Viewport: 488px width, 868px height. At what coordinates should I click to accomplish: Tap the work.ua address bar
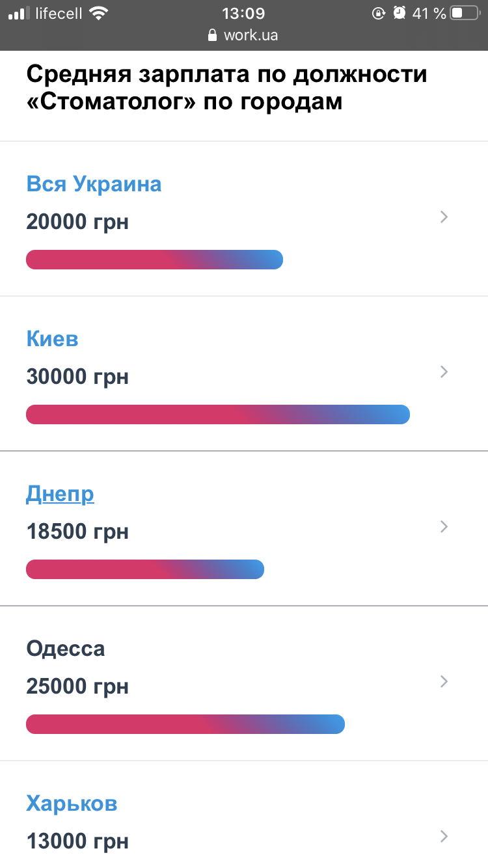pos(250,35)
